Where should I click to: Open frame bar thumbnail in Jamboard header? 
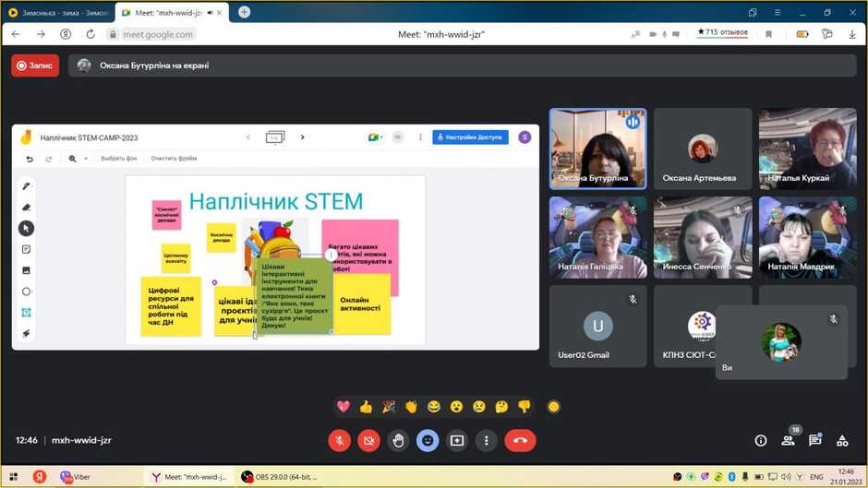[x=275, y=137]
